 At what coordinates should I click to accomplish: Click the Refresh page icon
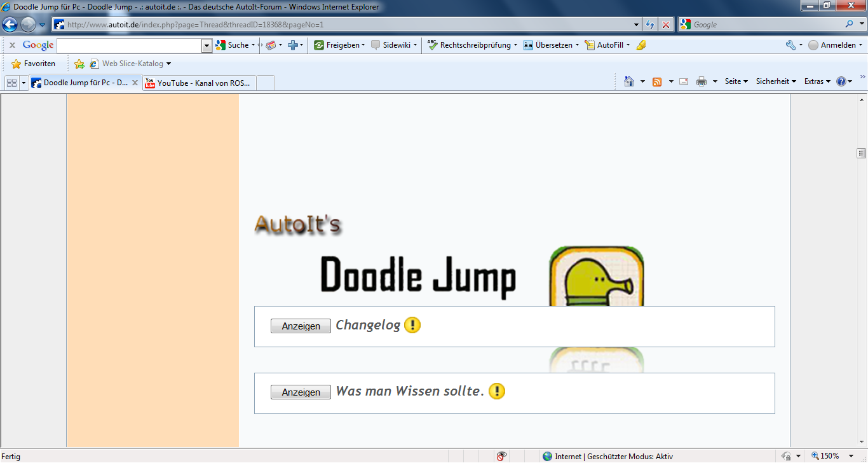pos(650,25)
